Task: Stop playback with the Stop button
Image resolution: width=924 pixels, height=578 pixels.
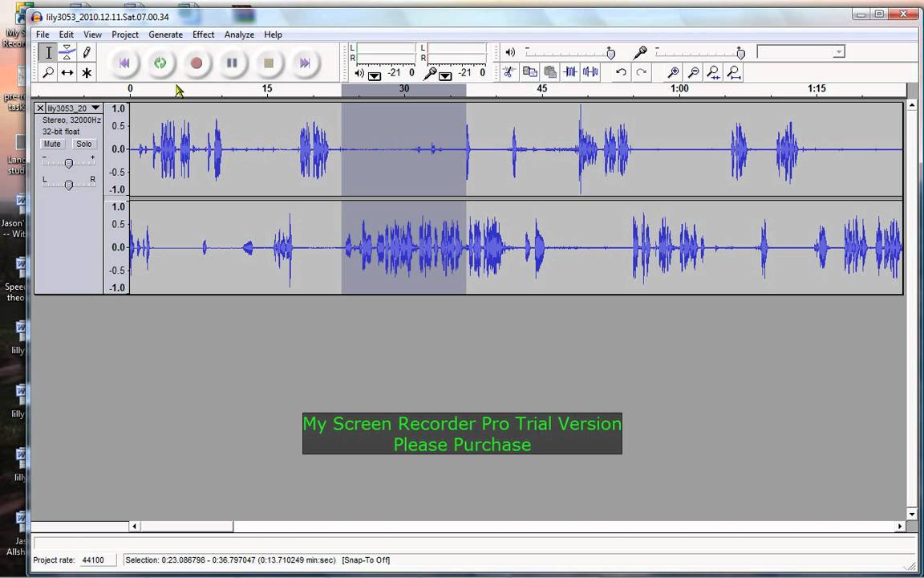Action: tap(268, 63)
